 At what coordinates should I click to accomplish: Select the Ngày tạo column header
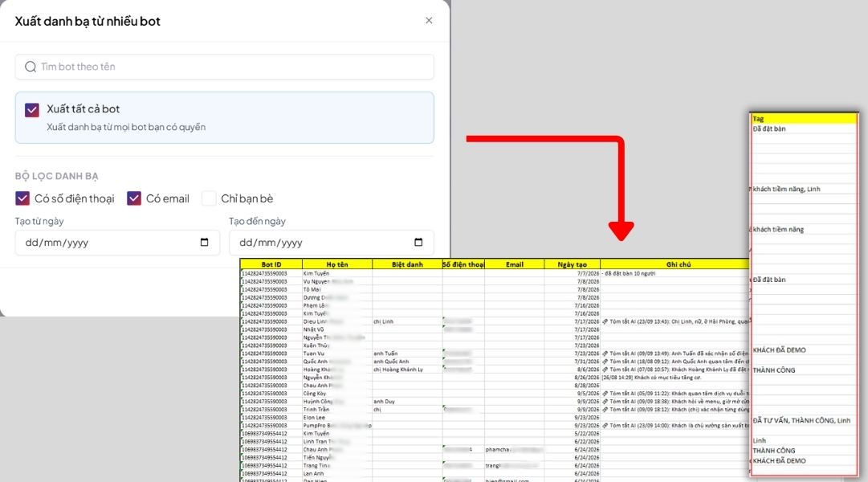click(573, 264)
